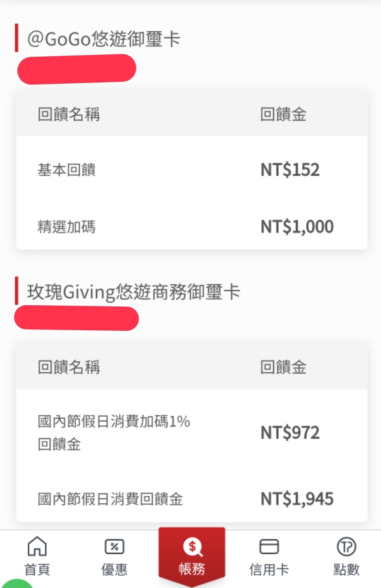This screenshot has height=588, width=381.
Task: Select the 信用卡 tab label
Action: (269, 570)
